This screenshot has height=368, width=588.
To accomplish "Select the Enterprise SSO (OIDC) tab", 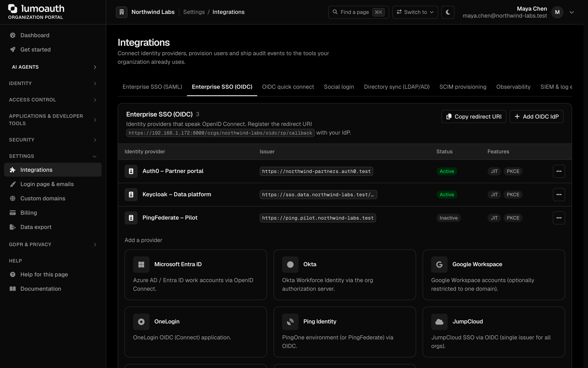I will tap(222, 87).
